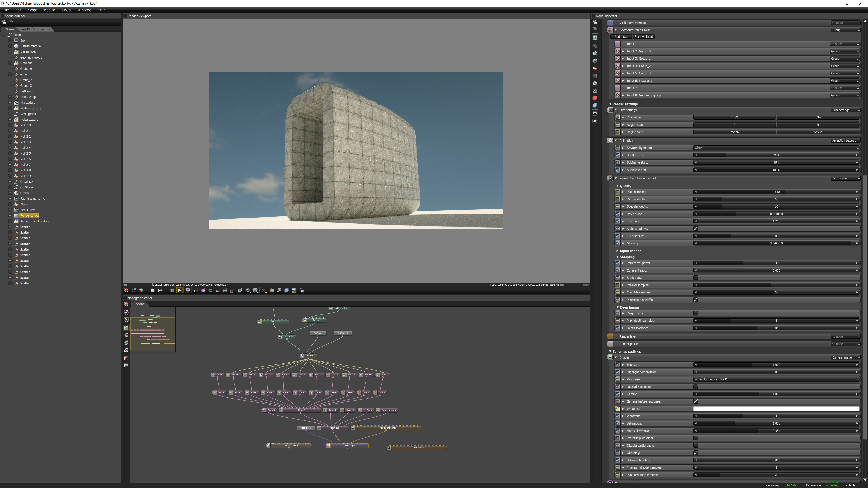
Task: Click the restart render icon
Action: (x=160, y=290)
